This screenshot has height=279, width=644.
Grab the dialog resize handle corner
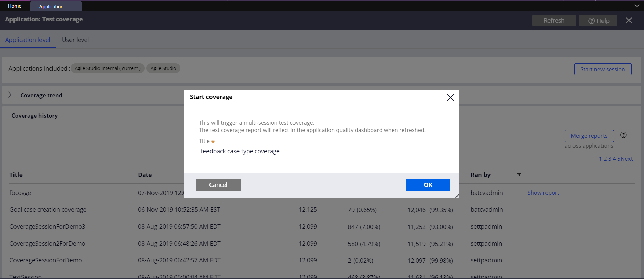(457, 196)
